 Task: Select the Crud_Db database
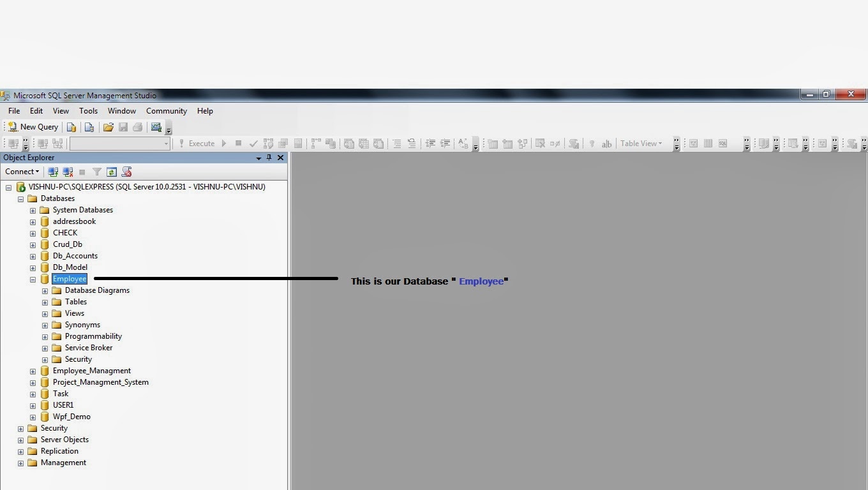coord(68,244)
